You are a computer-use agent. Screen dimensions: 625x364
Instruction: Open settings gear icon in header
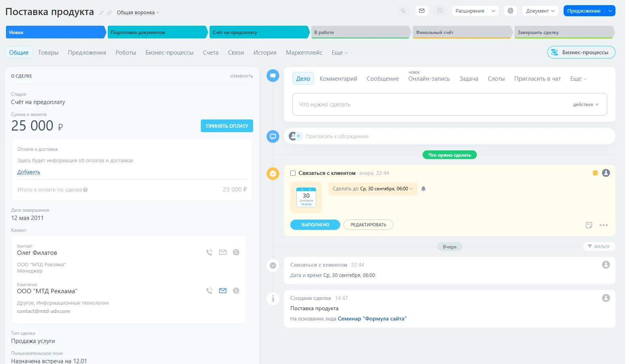pyautogui.click(x=511, y=11)
